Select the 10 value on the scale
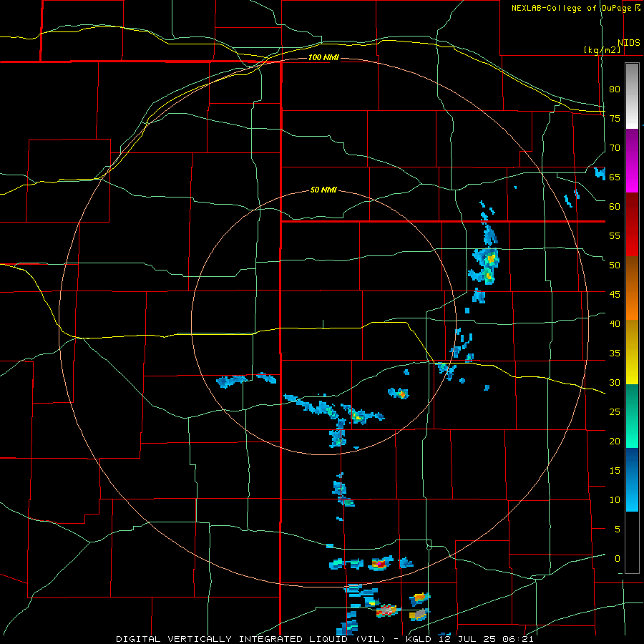 coord(615,500)
